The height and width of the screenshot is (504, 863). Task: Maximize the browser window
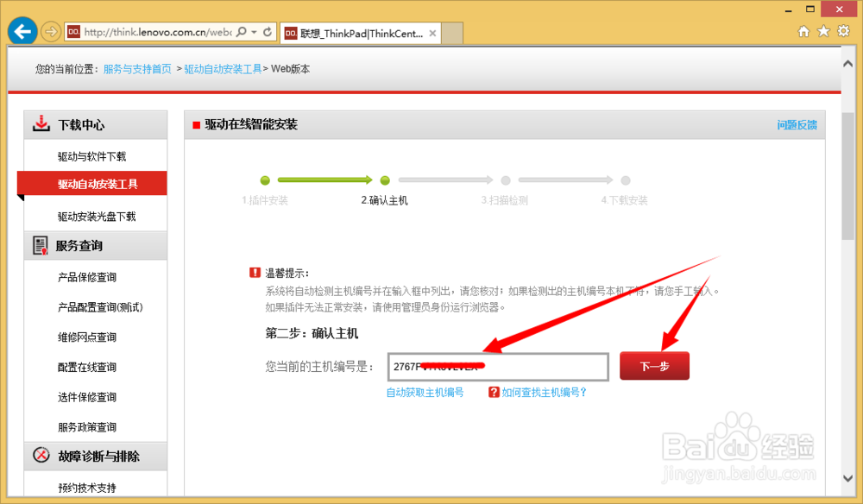tap(810, 9)
